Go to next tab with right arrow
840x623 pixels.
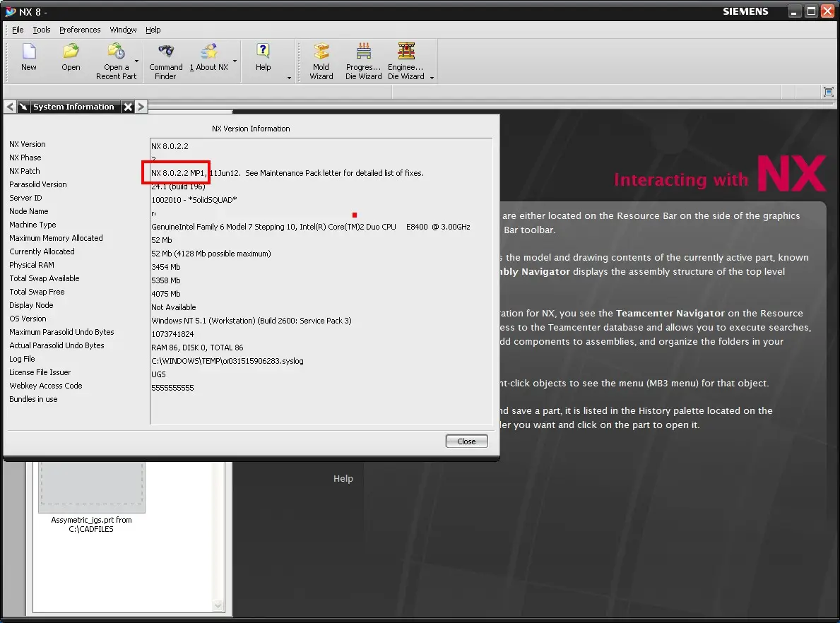141,107
